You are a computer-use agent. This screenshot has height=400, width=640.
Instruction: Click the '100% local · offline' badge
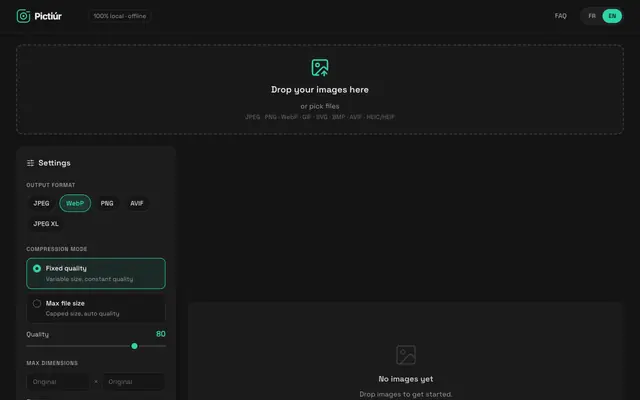[120, 16]
